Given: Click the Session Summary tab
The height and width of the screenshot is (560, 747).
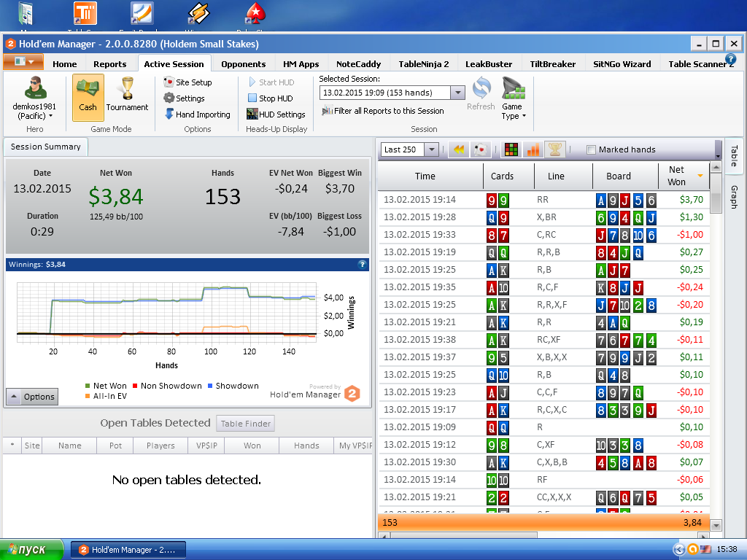Looking at the screenshot, I should 46,147.
